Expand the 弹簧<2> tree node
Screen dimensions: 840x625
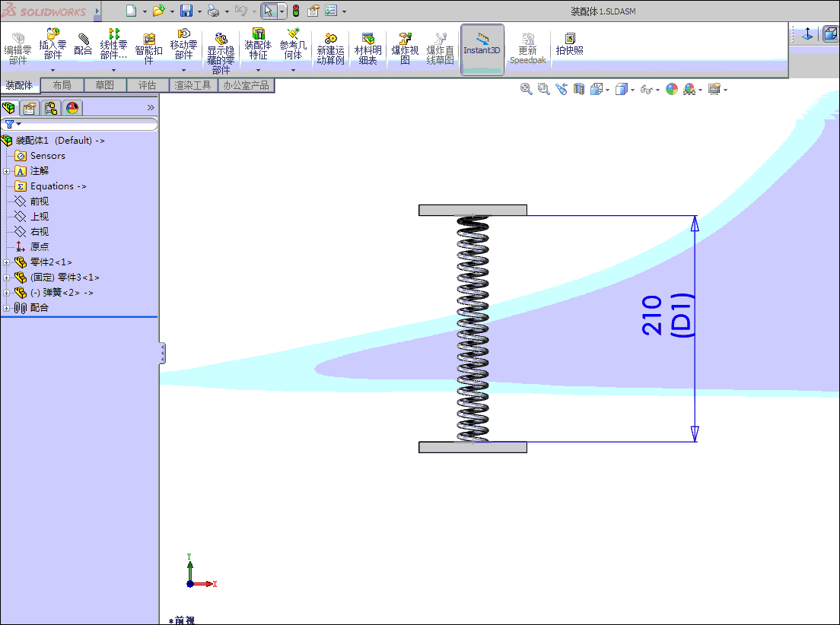coord(6,293)
